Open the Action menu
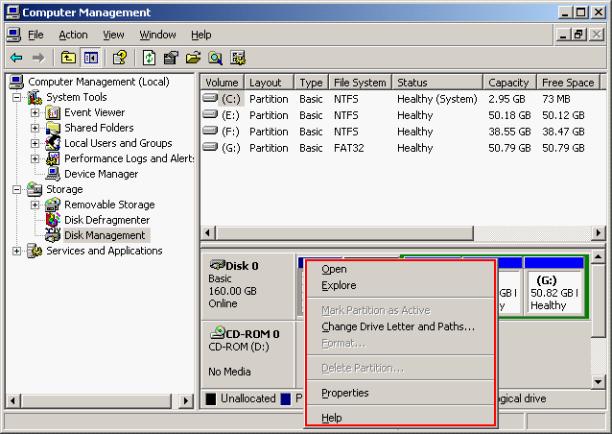Screen dimensions: 612x434 pyautogui.click(x=73, y=35)
